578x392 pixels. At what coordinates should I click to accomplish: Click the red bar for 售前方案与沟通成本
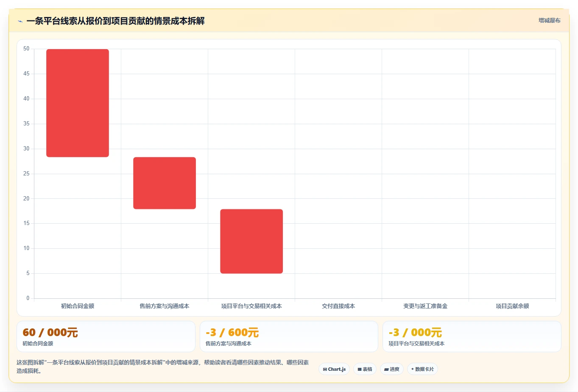(165, 183)
